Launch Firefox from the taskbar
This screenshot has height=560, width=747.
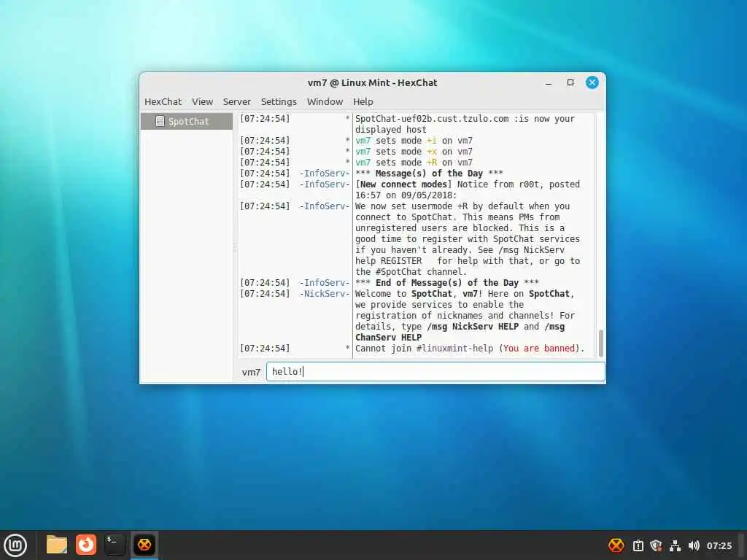coord(86,545)
